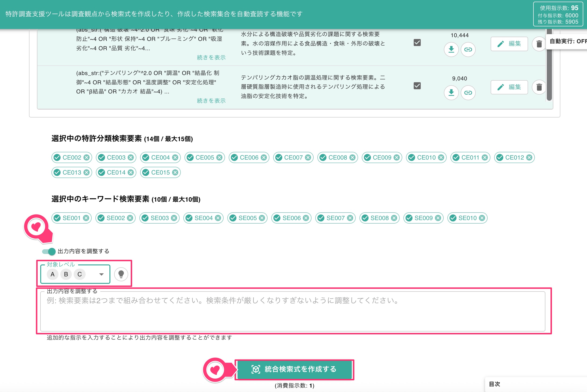
Task: Remove keyword element SE005 chip
Action: click(262, 218)
